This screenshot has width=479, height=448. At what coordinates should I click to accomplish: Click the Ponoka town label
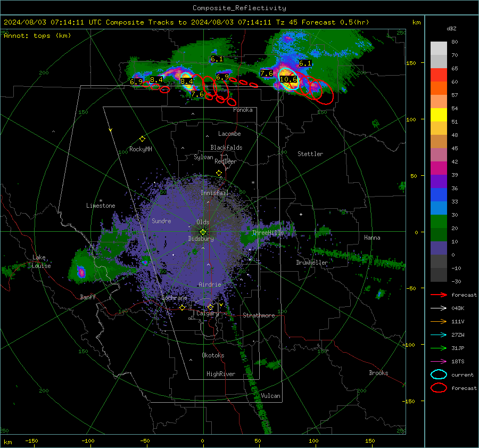click(243, 110)
